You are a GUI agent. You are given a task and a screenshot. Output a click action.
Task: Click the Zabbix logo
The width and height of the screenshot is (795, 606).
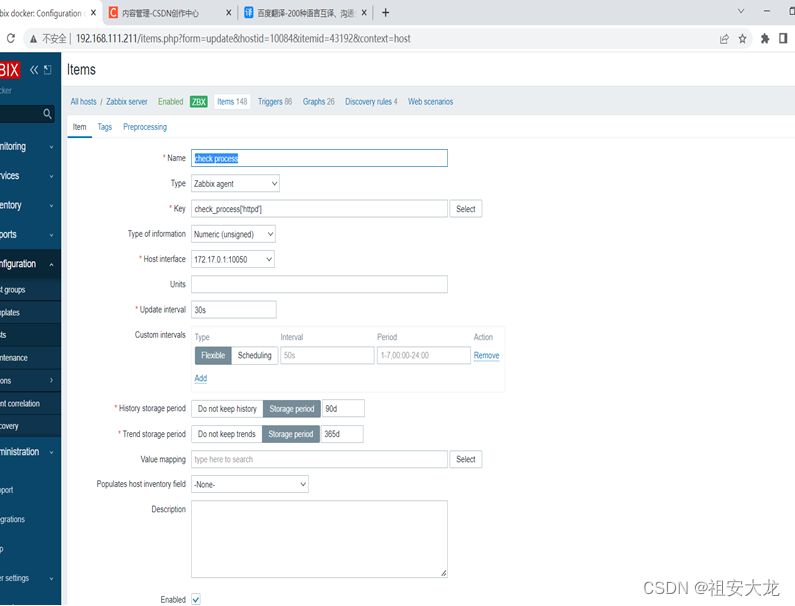tap(10, 70)
